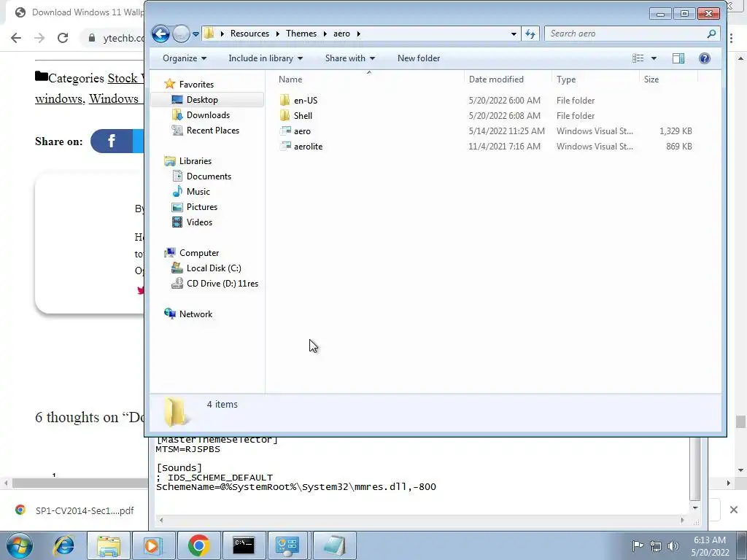Open the Videos library
747x560 pixels.
coord(199,222)
